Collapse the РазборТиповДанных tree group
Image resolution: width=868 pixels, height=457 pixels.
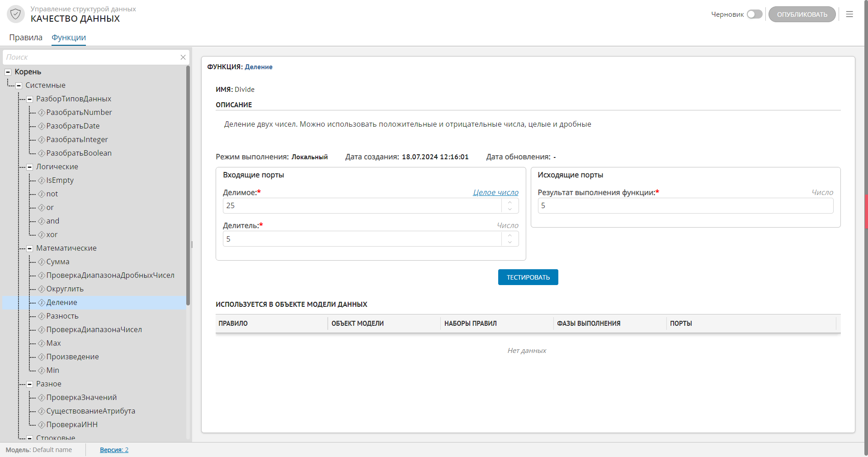[30, 99]
